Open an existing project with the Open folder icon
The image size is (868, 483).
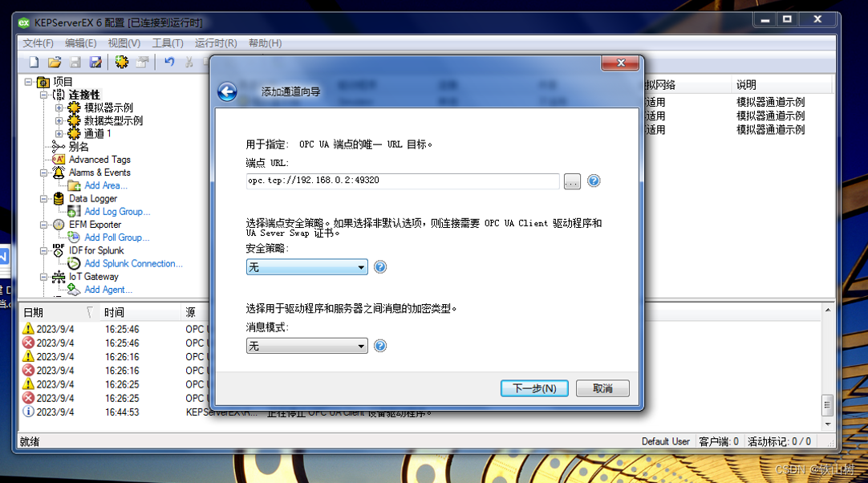54,62
